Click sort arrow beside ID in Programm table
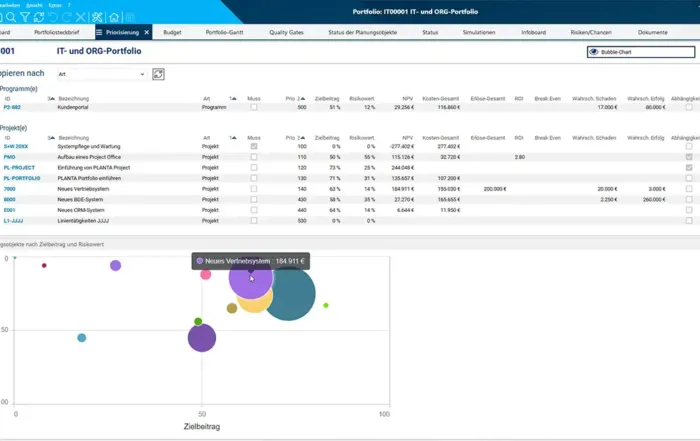 coord(51,99)
